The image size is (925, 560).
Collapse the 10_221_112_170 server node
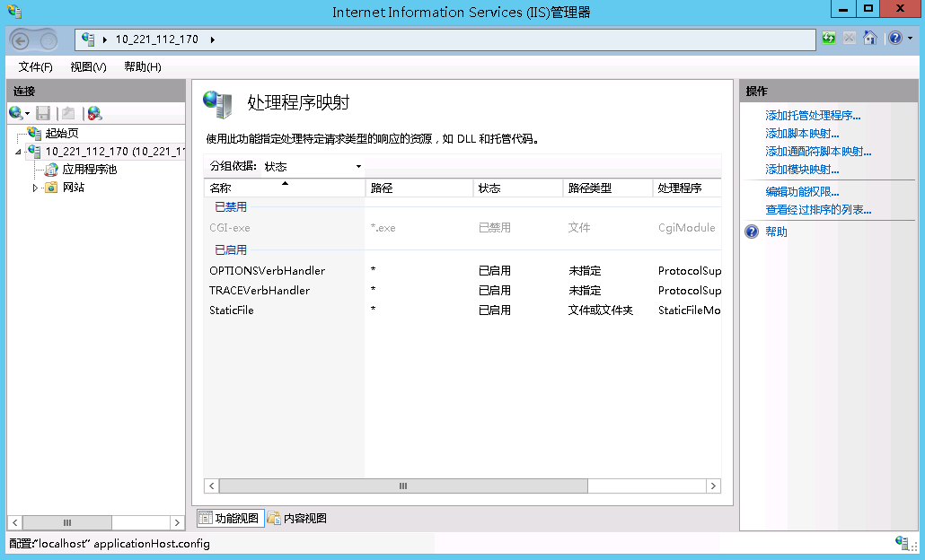tap(18, 152)
